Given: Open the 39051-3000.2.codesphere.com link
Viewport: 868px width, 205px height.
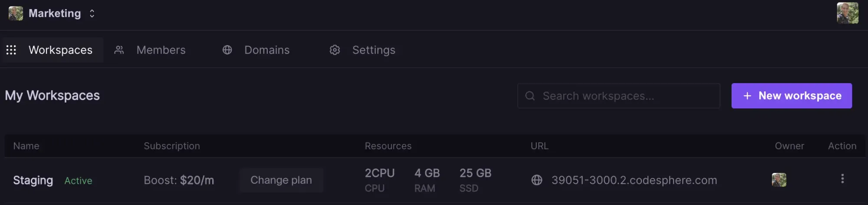Looking at the screenshot, I should (634, 180).
